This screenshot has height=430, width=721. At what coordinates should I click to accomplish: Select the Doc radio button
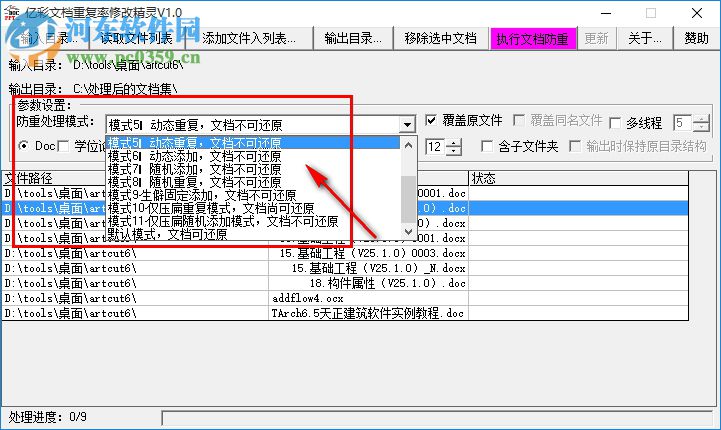point(23,146)
